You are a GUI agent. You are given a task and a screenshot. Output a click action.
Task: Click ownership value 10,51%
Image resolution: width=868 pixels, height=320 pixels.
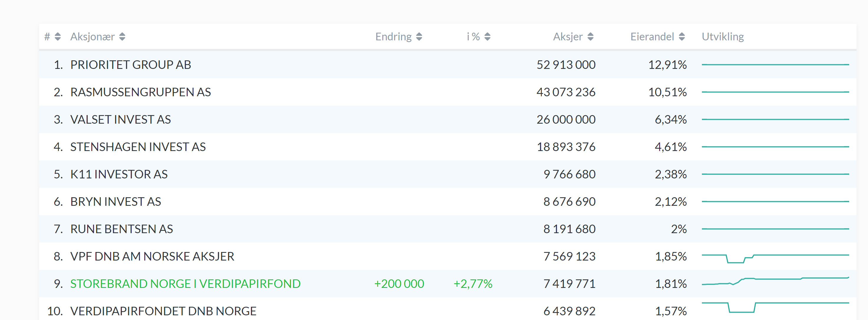[667, 92]
